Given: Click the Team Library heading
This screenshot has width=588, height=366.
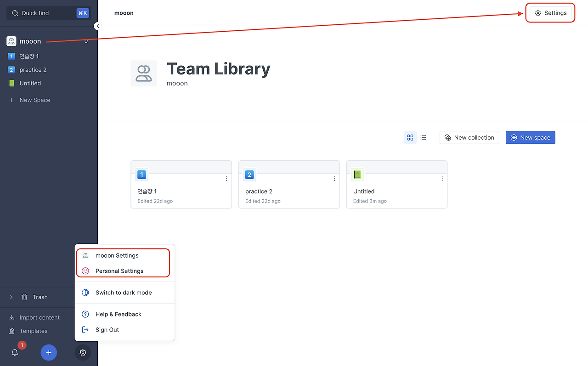Looking at the screenshot, I should 218,69.
